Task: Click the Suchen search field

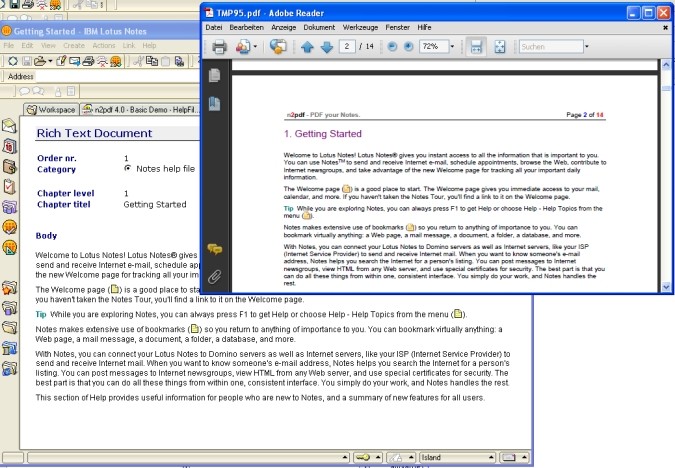Action: click(551, 46)
